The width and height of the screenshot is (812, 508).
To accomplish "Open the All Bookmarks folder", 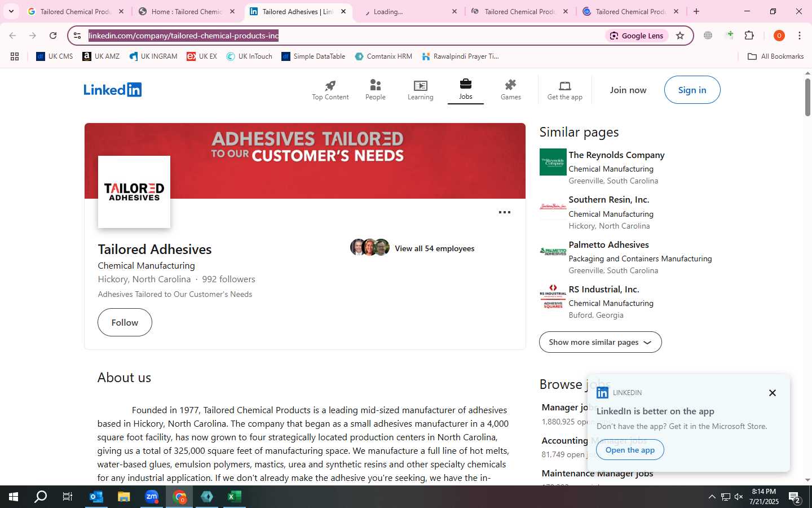I will tap(775, 56).
